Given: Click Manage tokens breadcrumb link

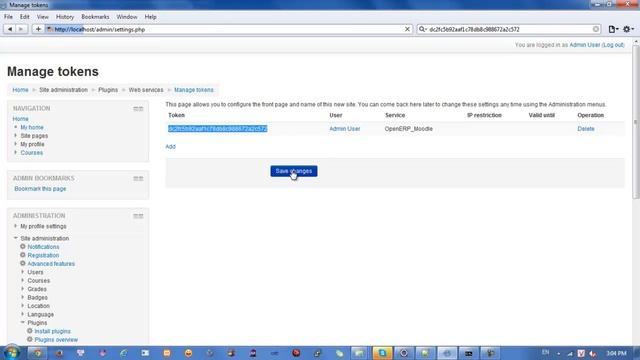Looking at the screenshot, I should (x=194, y=90).
